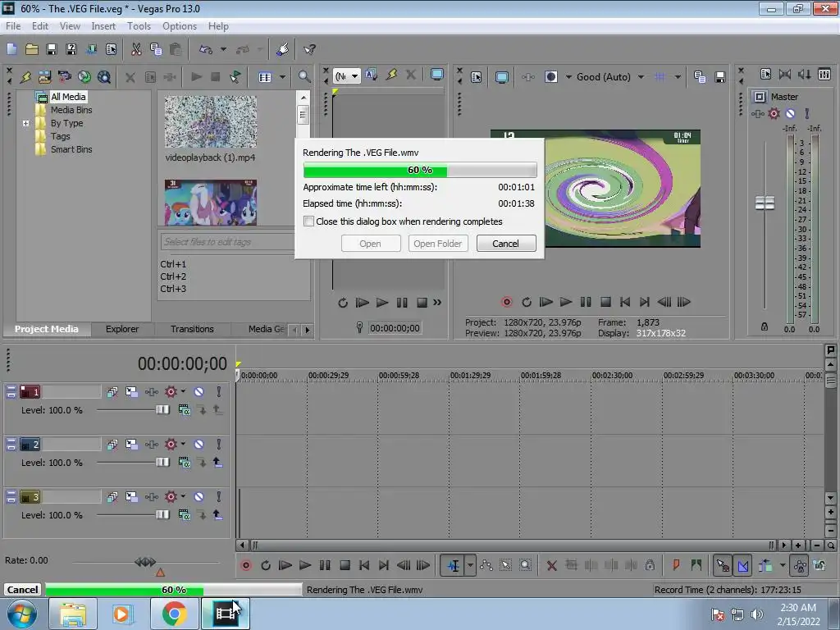This screenshot has width=840, height=630.
Task: Click the Undo arrow icon
Action: click(x=206, y=49)
